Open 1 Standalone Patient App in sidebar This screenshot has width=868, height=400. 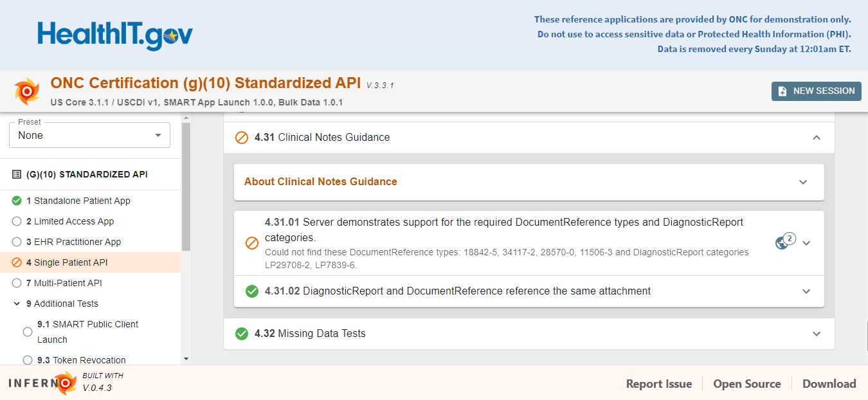point(78,201)
